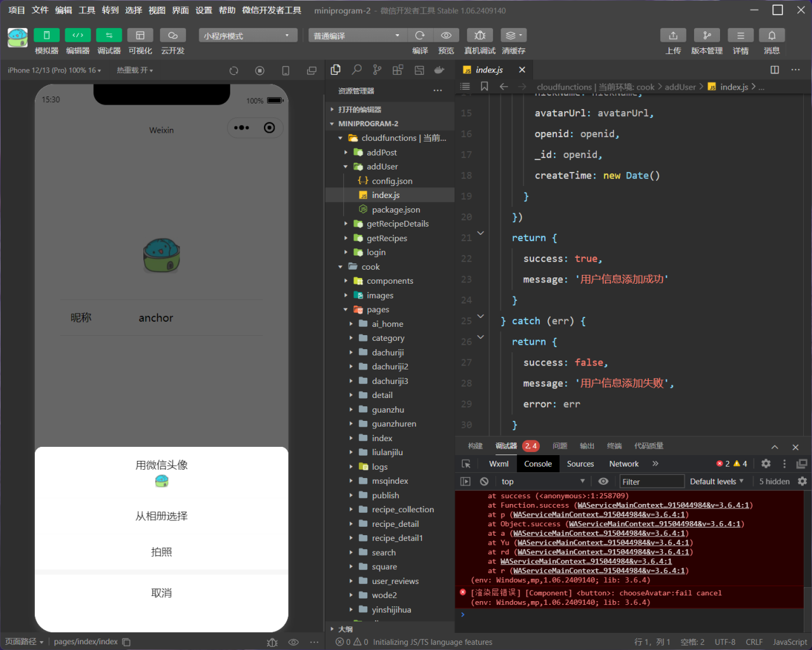Open the 项目 menu
The image size is (812, 650).
pos(16,10)
